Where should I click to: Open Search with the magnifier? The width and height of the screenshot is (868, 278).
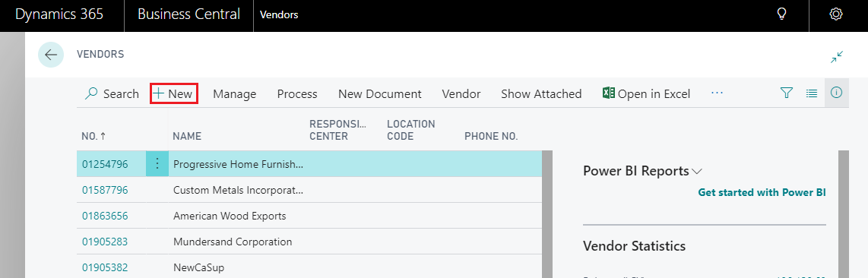point(112,94)
